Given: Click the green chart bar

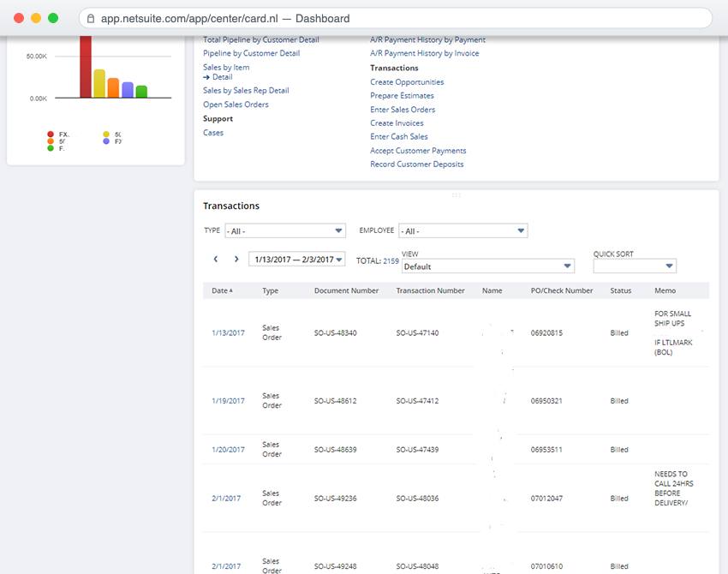Looking at the screenshot, I should tap(141, 92).
